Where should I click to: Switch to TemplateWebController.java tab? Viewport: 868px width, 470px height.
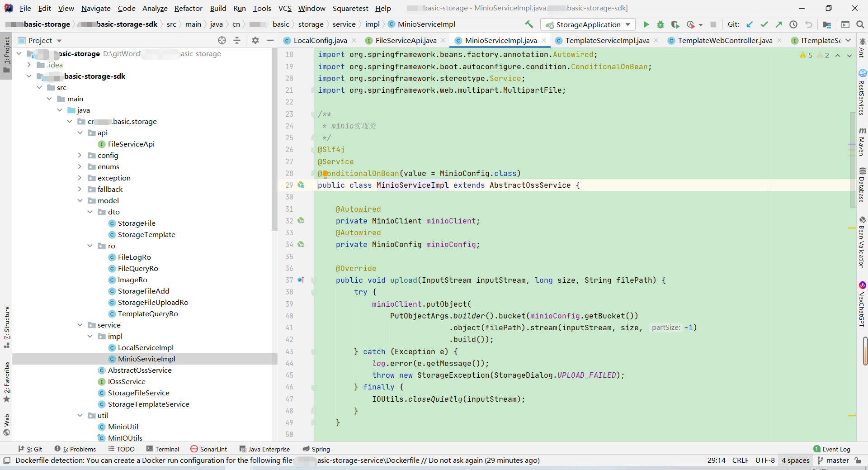725,40
